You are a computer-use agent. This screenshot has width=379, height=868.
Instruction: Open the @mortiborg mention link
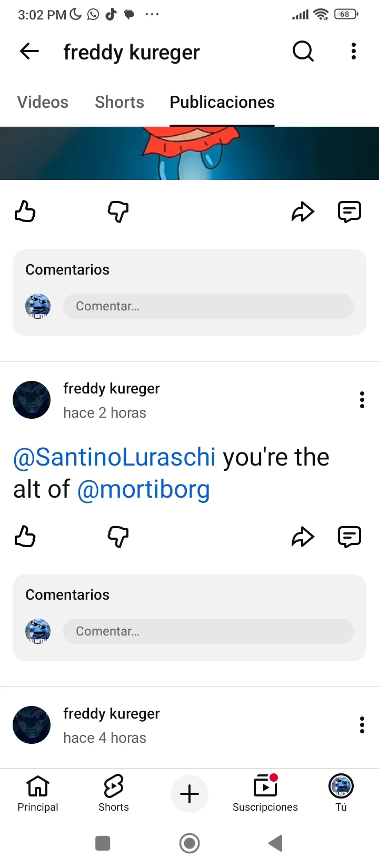point(143,489)
